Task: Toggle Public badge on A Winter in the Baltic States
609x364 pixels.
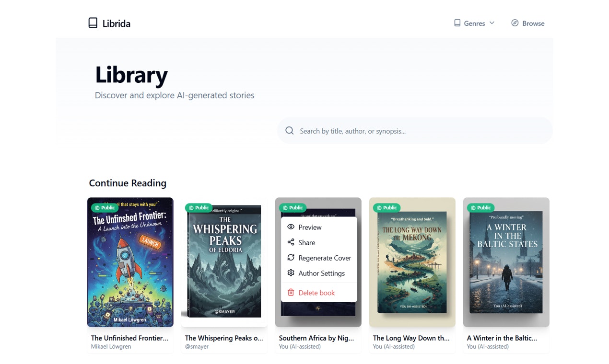Action: click(480, 207)
